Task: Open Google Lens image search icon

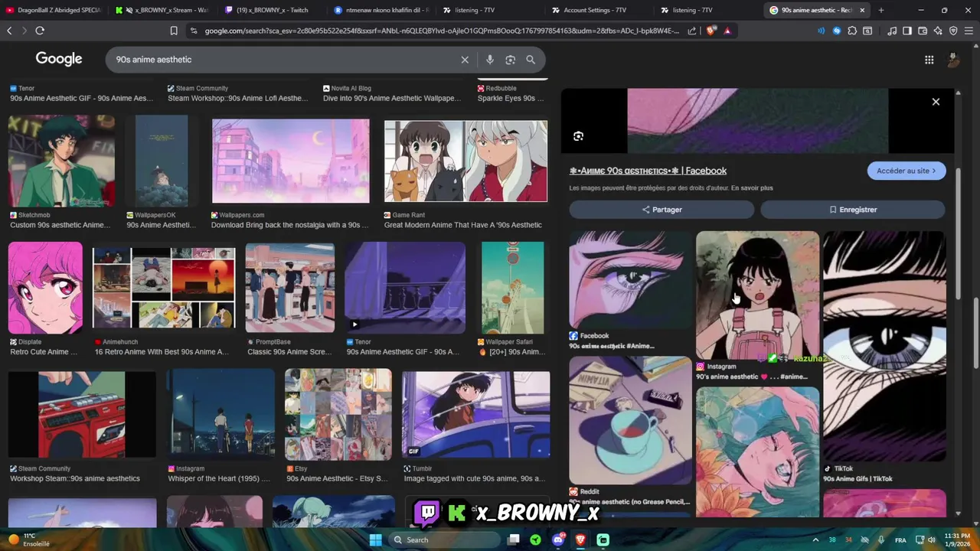Action: (510, 60)
